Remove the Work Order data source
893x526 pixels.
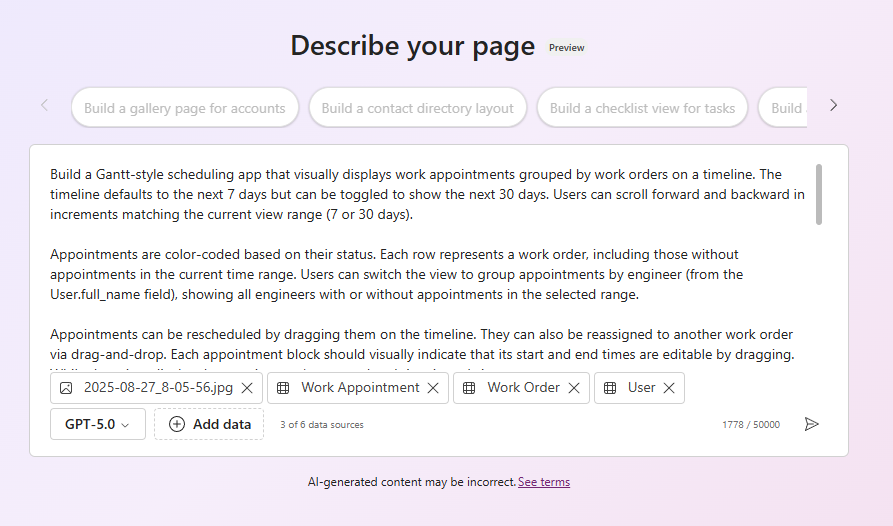pyautogui.click(x=574, y=388)
